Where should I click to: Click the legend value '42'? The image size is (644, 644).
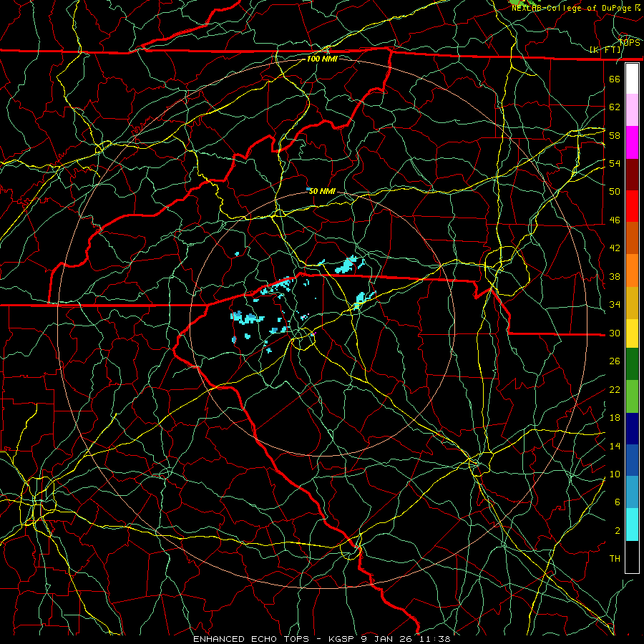click(615, 248)
